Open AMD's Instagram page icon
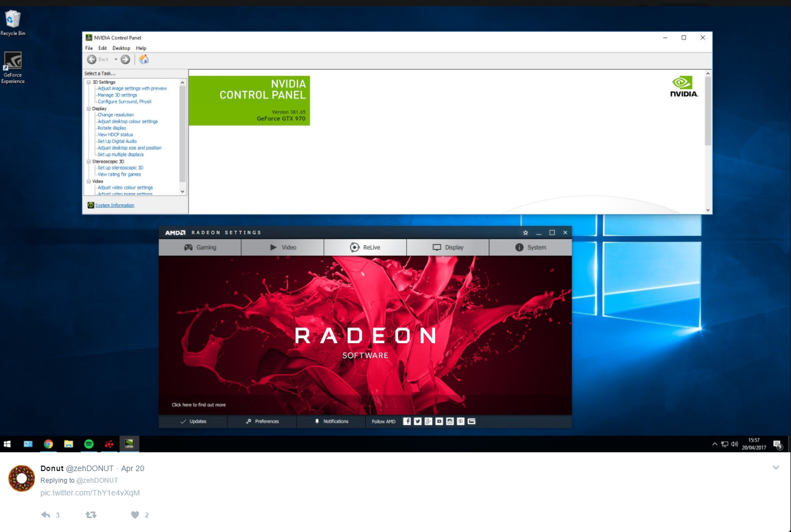 tap(450, 421)
